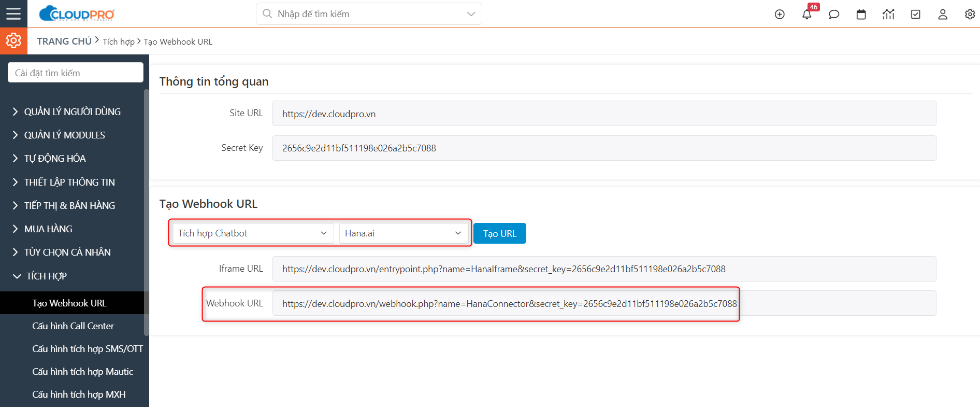980x407 pixels.
Task: Click the sidebar vertical scrollbar
Action: click(147, 213)
